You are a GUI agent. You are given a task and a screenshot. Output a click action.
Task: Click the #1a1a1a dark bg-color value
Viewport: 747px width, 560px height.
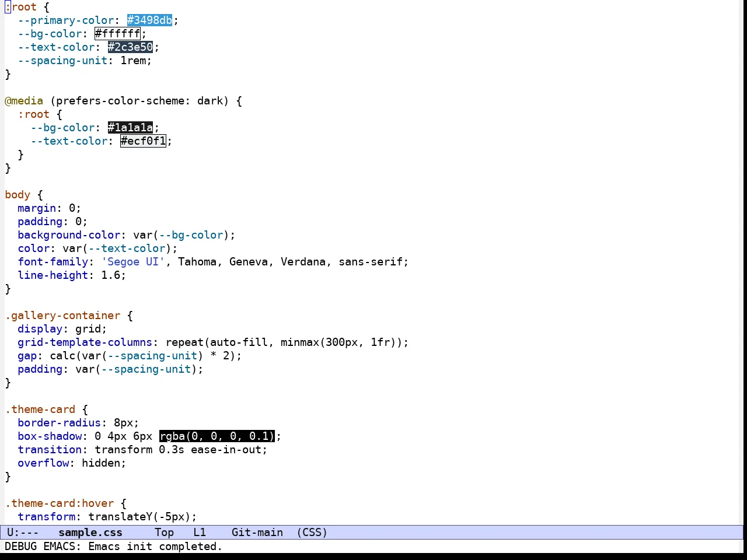[x=130, y=128]
